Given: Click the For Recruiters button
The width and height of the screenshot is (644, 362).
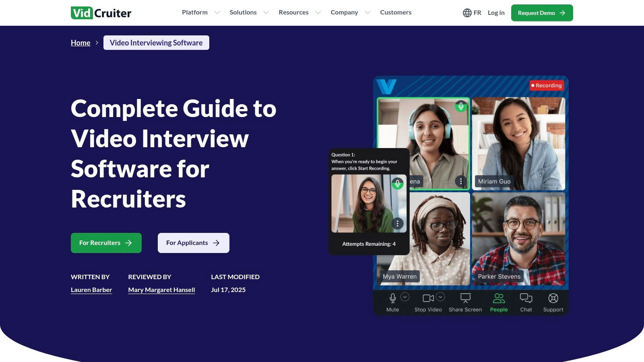Looking at the screenshot, I should (x=106, y=243).
